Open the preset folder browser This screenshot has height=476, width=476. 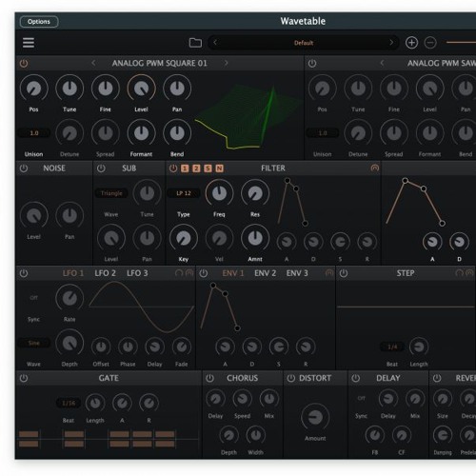coord(195,43)
